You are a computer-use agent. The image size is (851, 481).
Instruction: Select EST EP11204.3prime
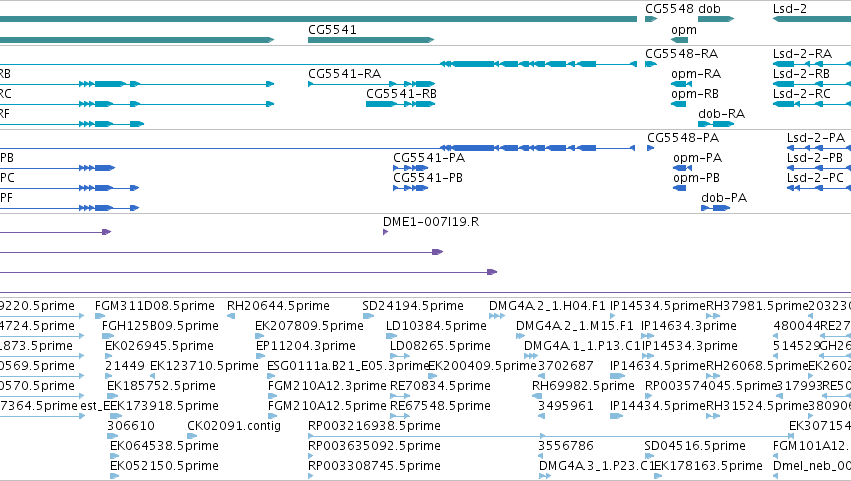(306, 346)
